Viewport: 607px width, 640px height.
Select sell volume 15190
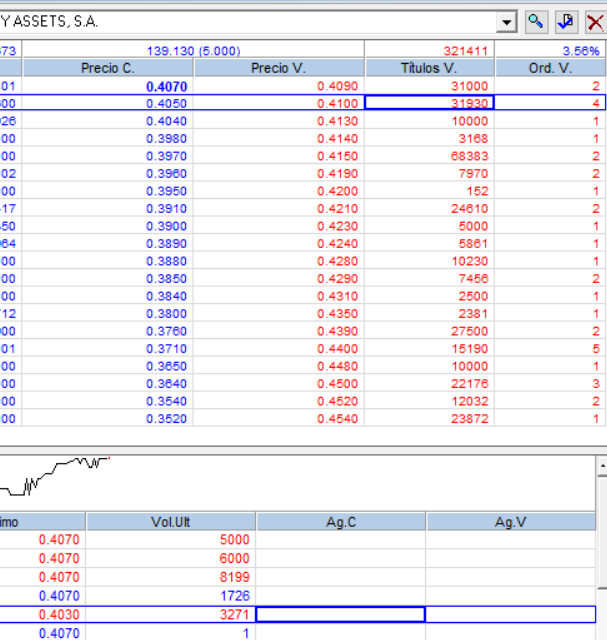(x=469, y=349)
